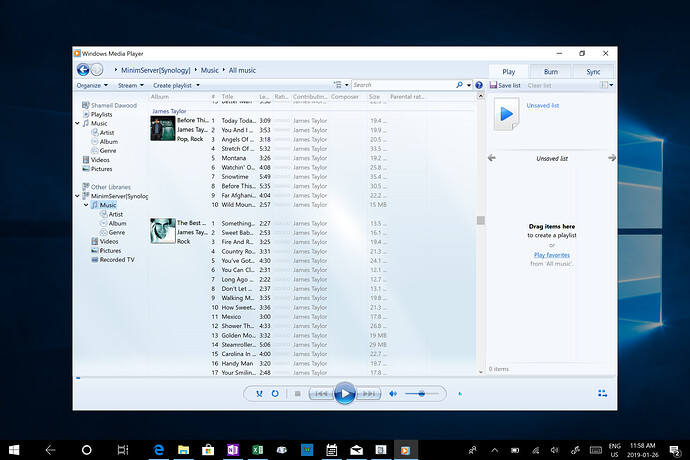Adjust the volume slider
Viewport: 690px width, 460px height.
422,394
